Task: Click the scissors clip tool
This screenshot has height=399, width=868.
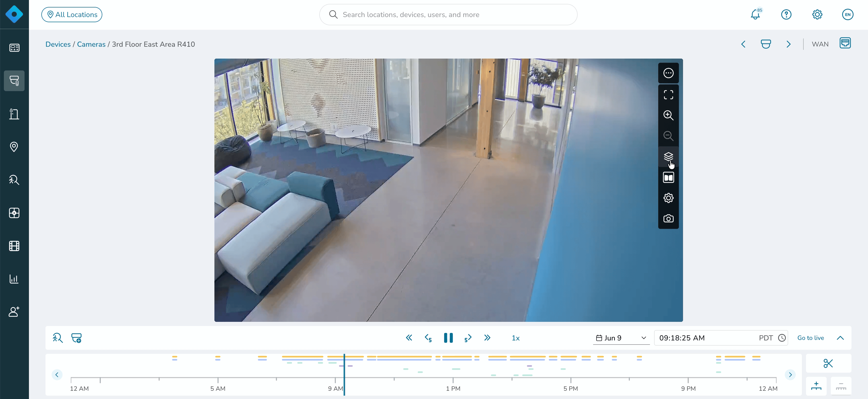Action: point(828,363)
